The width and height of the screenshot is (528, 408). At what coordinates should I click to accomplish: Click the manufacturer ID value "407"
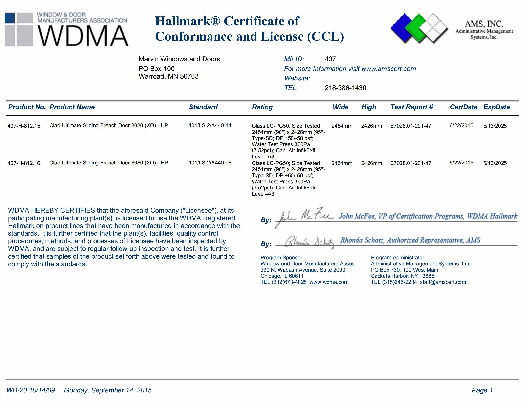330,59
